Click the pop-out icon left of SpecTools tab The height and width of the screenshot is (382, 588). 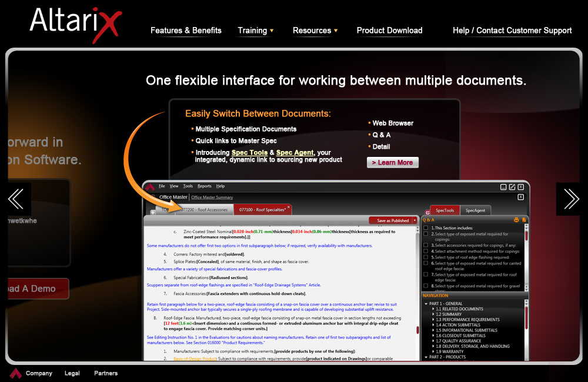coord(427,212)
